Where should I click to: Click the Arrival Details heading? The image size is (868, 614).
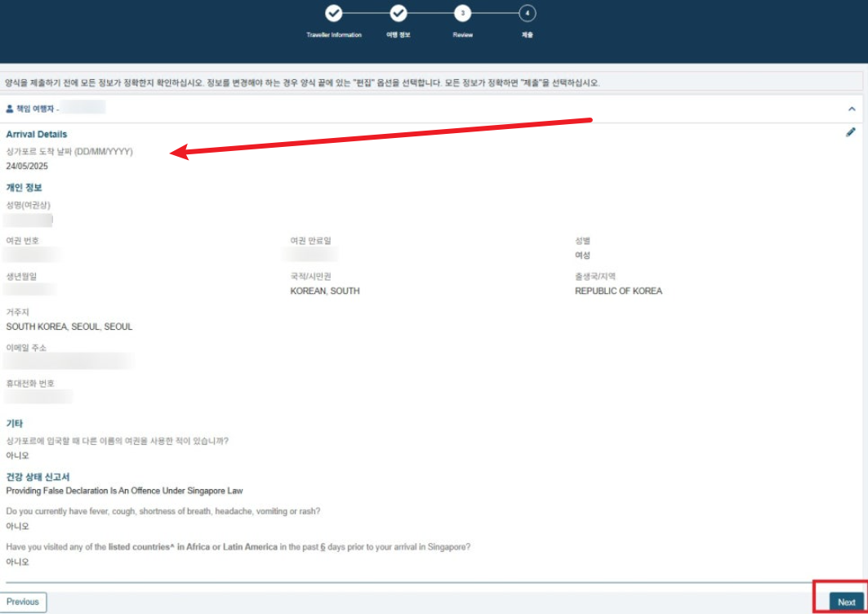[x=37, y=134]
